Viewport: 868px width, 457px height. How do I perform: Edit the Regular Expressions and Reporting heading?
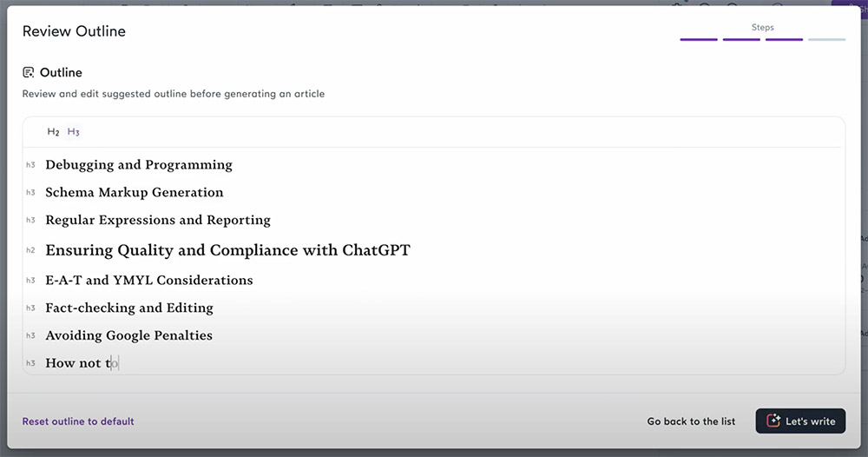coord(158,220)
